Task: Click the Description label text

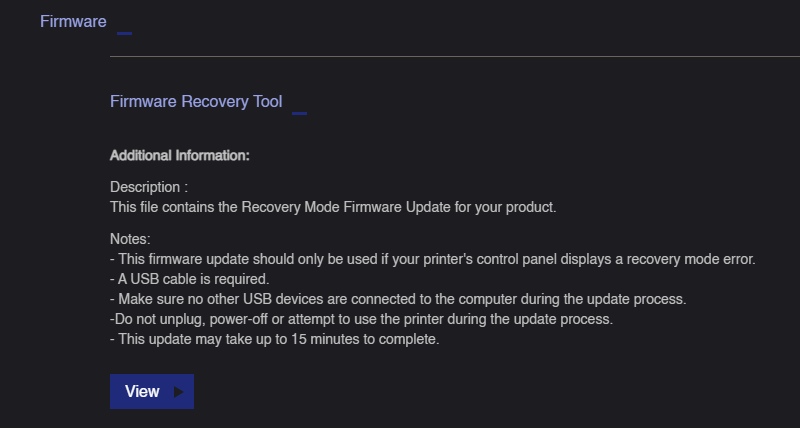Action: [149, 187]
